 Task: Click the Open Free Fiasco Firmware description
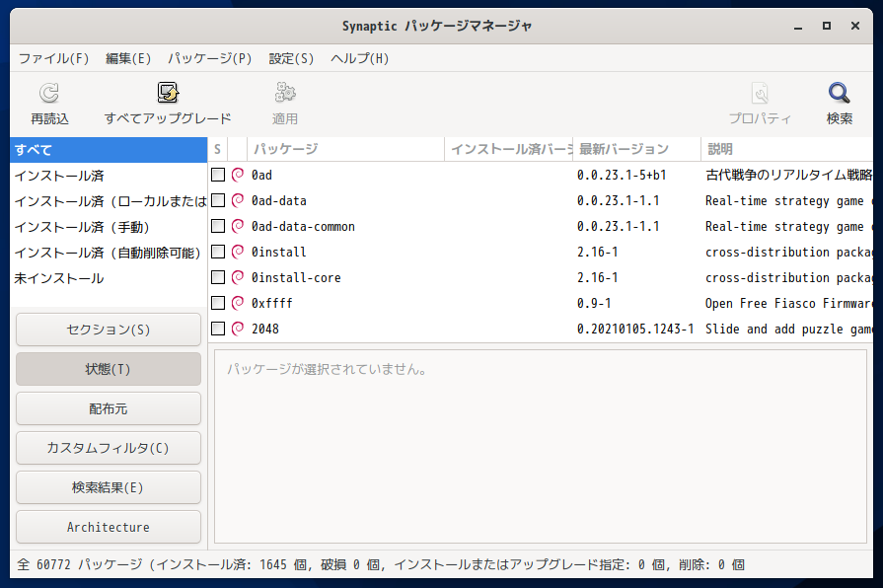tap(789, 304)
